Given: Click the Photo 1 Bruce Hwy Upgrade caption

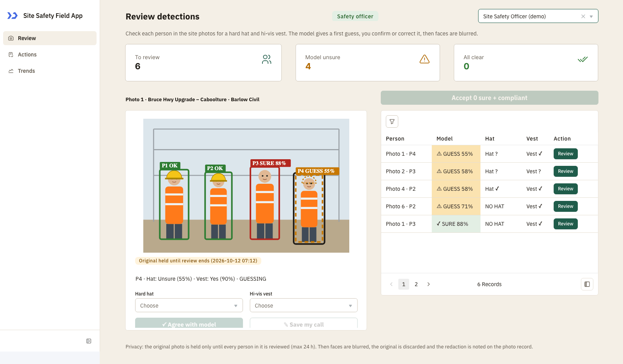Looking at the screenshot, I should (192, 100).
